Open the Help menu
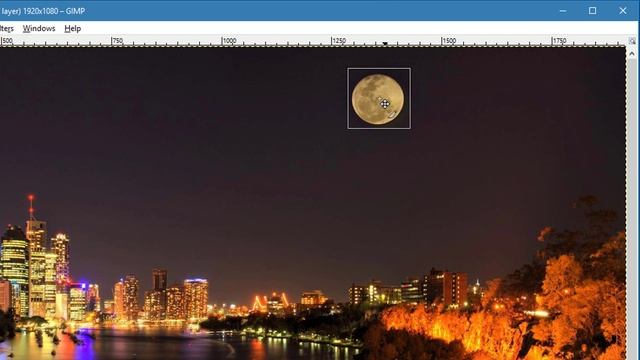This screenshot has height=360, width=640. tap(73, 29)
